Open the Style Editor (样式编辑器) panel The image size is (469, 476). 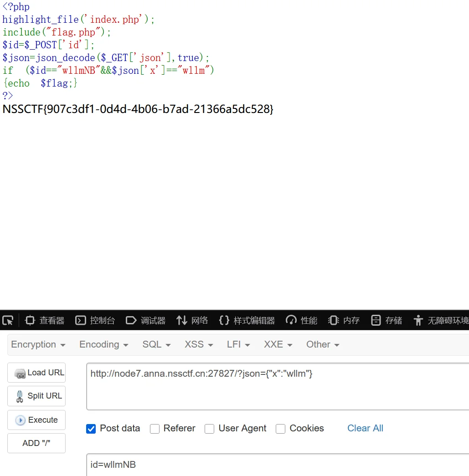[x=247, y=320]
